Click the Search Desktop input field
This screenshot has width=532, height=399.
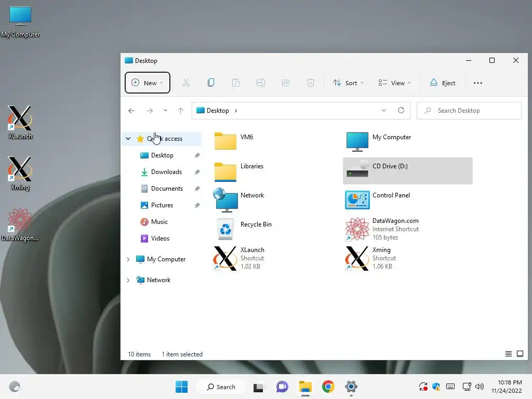[x=469, y=111]
